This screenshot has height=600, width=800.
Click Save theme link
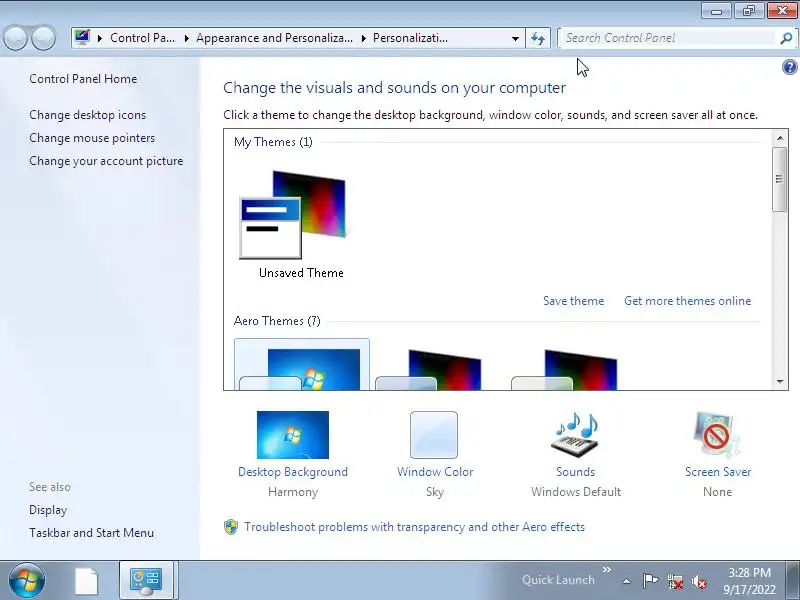point(573,301)
